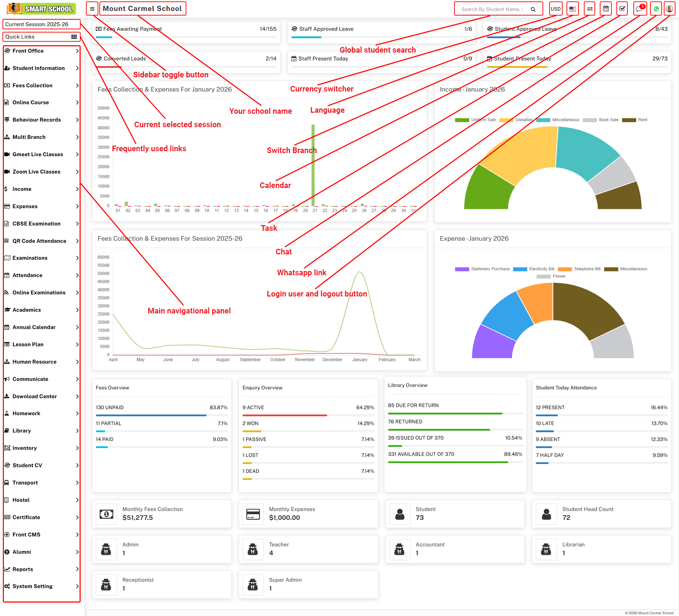Viewport: 679px width, 616px height.
Task: Expand the Fees Collection sidebar menu
Action: pyautogui.click(x=41, y=86)
